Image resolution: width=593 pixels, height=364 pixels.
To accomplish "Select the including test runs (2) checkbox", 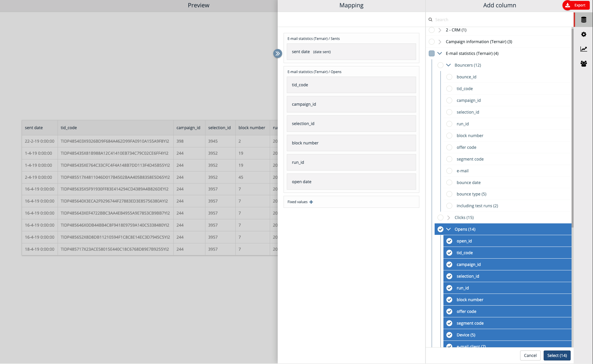I will [449, 206].
